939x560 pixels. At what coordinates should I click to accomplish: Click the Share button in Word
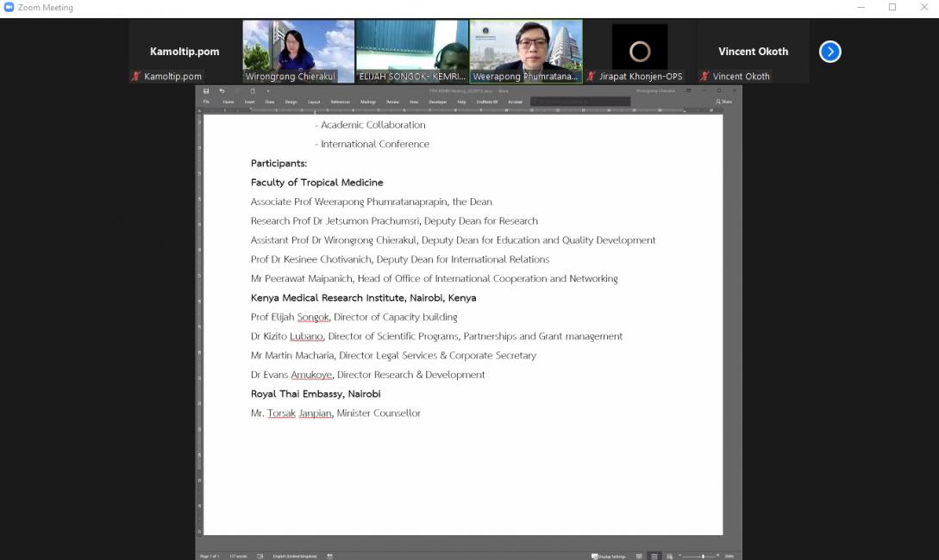(724, 102)
